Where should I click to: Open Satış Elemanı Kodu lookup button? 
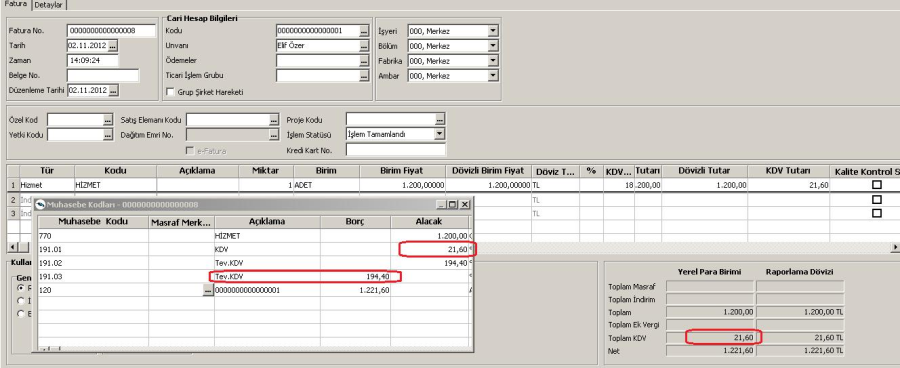coord(274,120)
